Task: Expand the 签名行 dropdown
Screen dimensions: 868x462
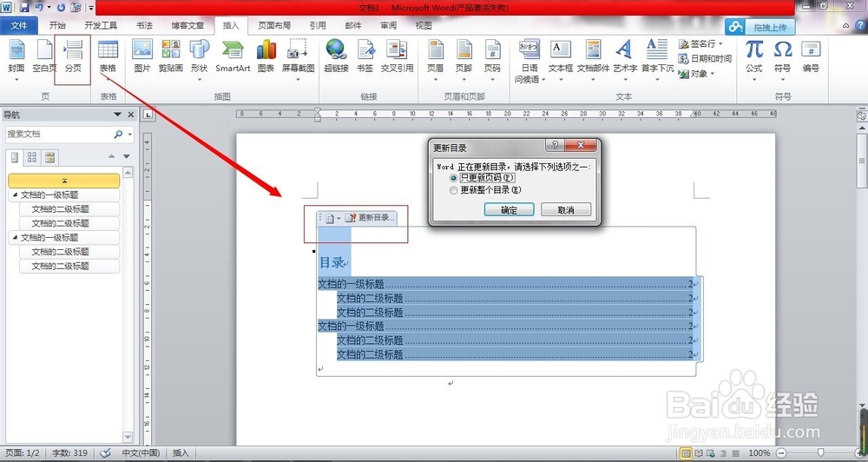Action: pyautogui.click(x=720, y=43)
